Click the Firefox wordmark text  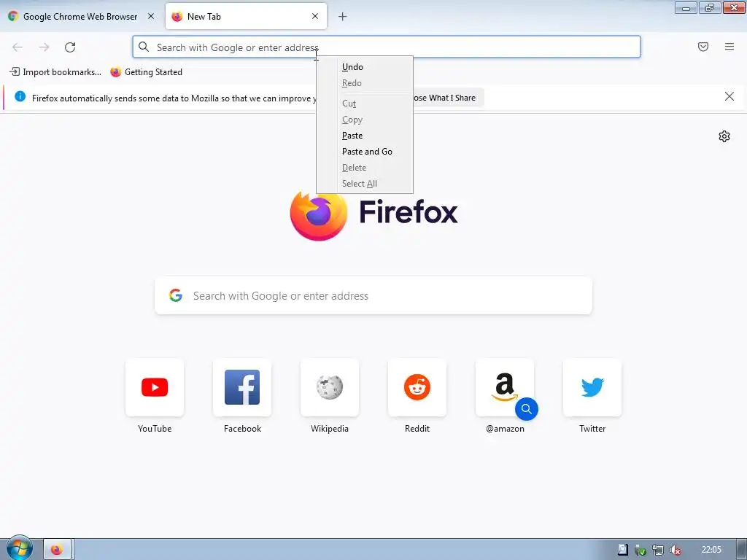click(409, 212)
